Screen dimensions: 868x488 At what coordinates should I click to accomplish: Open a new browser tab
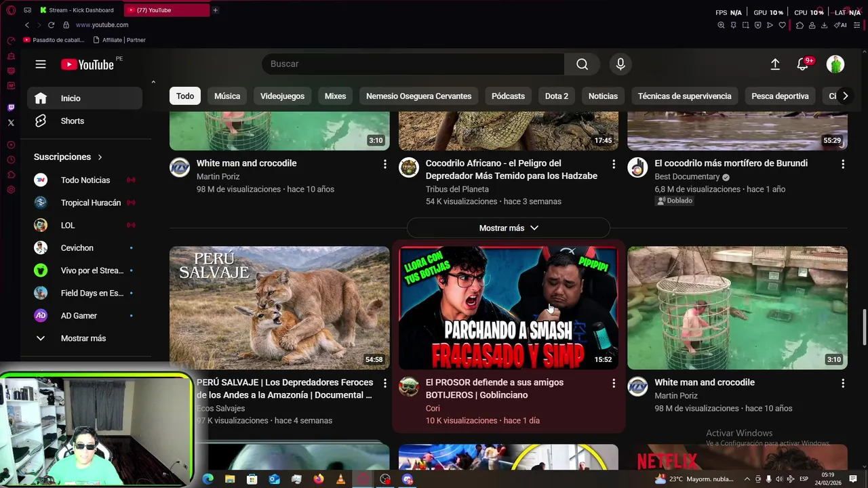click(215, 10)
